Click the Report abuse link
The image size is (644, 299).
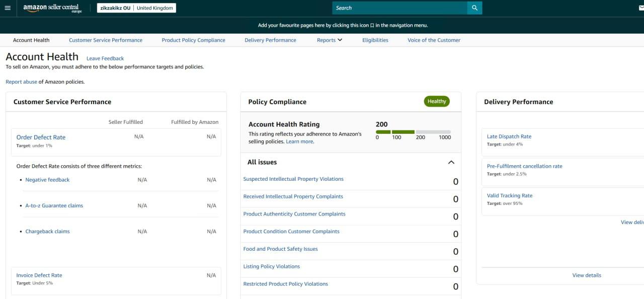click(x=22, y=82)
